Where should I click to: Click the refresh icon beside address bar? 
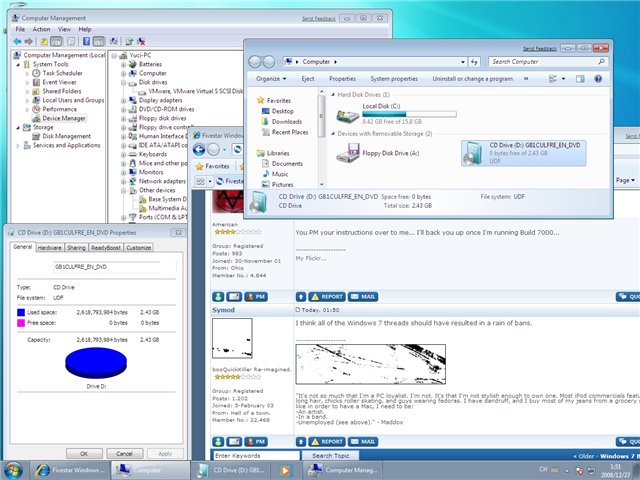pyautogui.click(x=474, y=62)
